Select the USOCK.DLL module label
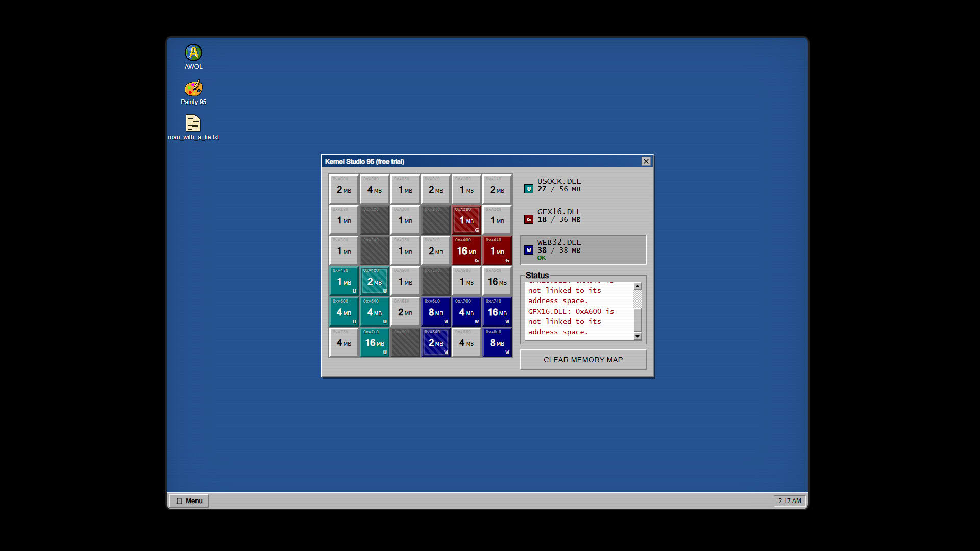The width and height of the screenshot is (980, 551). pyautogui.click(x=559, y=181)
